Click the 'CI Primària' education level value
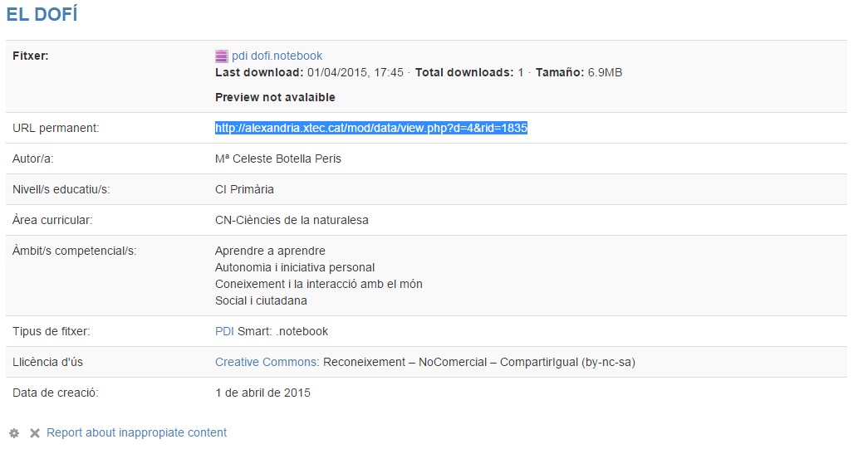868x449 pixels. 244,189
